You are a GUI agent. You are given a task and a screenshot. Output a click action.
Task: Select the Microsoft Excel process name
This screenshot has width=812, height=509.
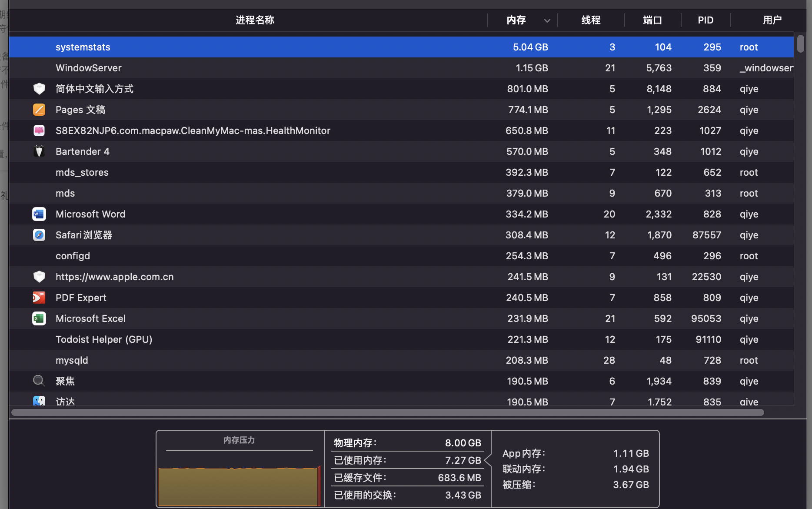click(x=90, y=318)
